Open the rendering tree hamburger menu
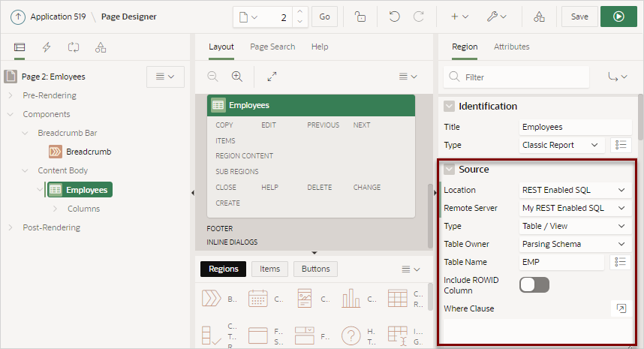Viewport: 644px width, 349px height. pyautogui.click(x=165, y=77)
